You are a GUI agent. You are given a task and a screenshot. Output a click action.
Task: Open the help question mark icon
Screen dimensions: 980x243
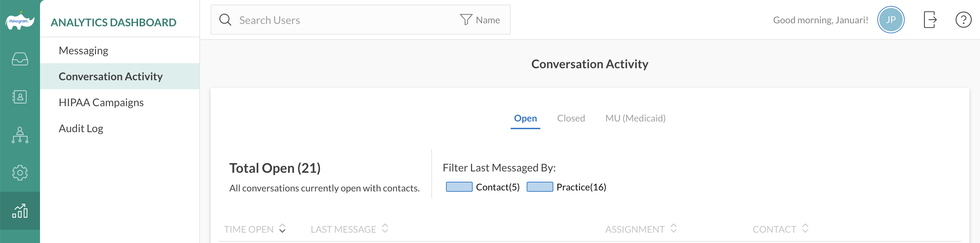pyautogui.click(x=963, y=20)
